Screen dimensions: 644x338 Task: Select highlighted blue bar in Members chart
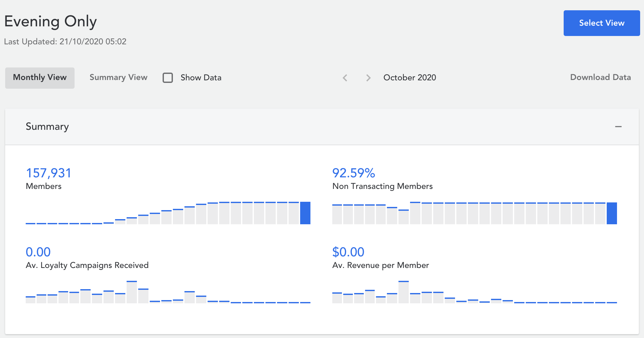(305, 213)
